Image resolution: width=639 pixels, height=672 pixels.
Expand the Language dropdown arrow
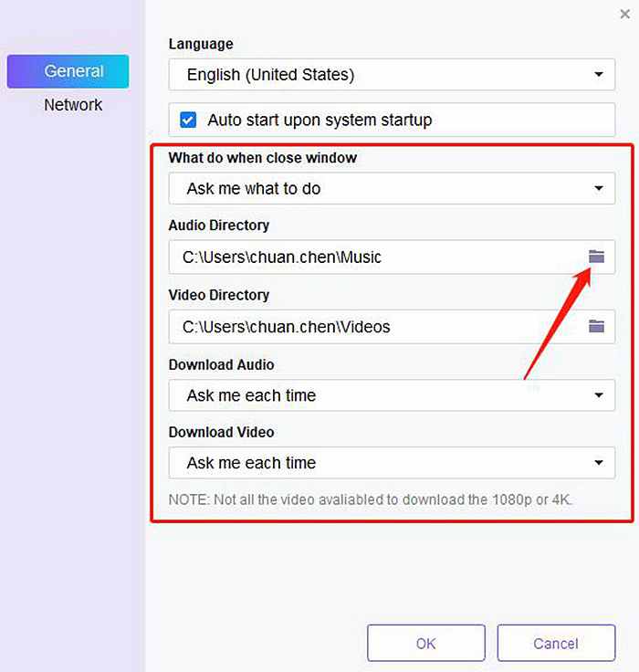coord(599,75)
